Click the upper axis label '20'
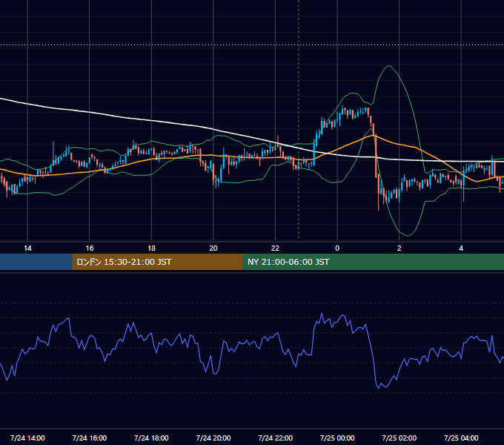 [213, 248]
